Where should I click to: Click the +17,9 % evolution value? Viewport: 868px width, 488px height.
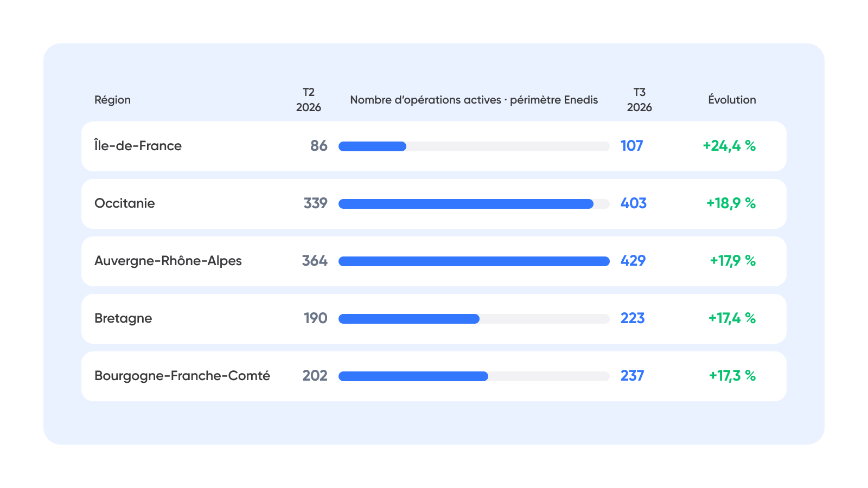733,261
